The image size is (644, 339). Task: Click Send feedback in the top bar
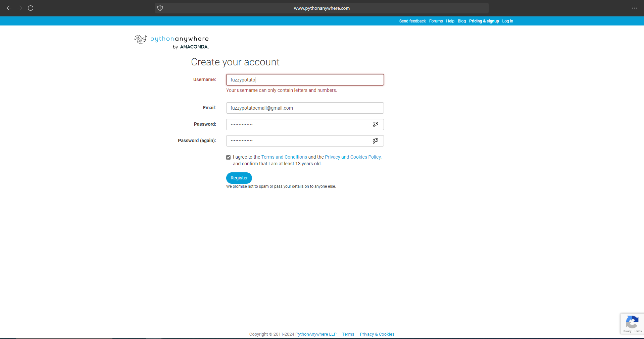[x=412, y=21]
